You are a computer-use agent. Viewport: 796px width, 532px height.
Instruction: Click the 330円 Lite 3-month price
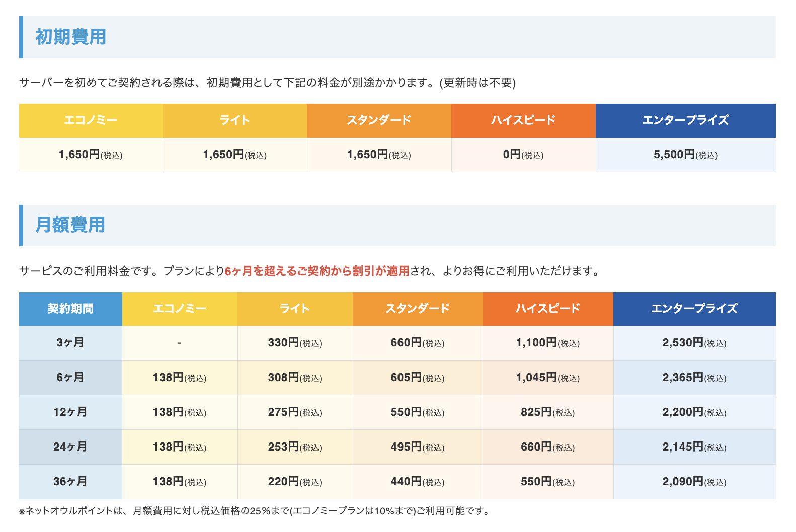pos(295,343)
